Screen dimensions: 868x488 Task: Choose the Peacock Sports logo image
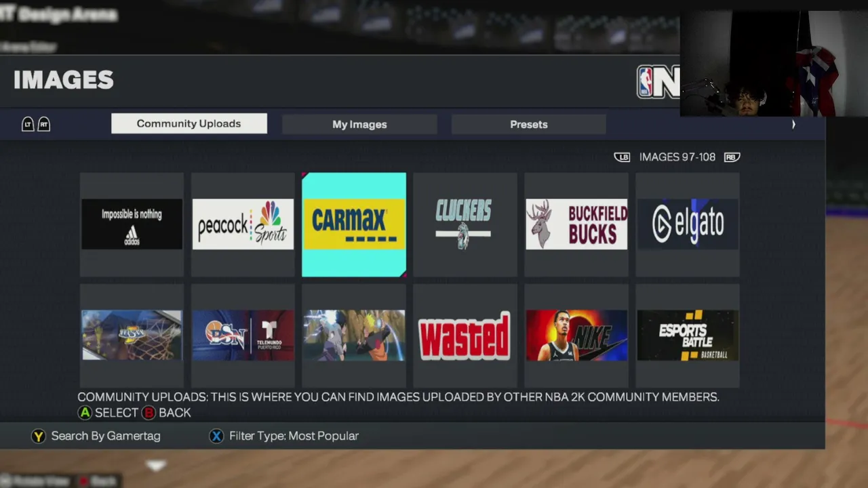pyautogui.click(x=243, y=224)
